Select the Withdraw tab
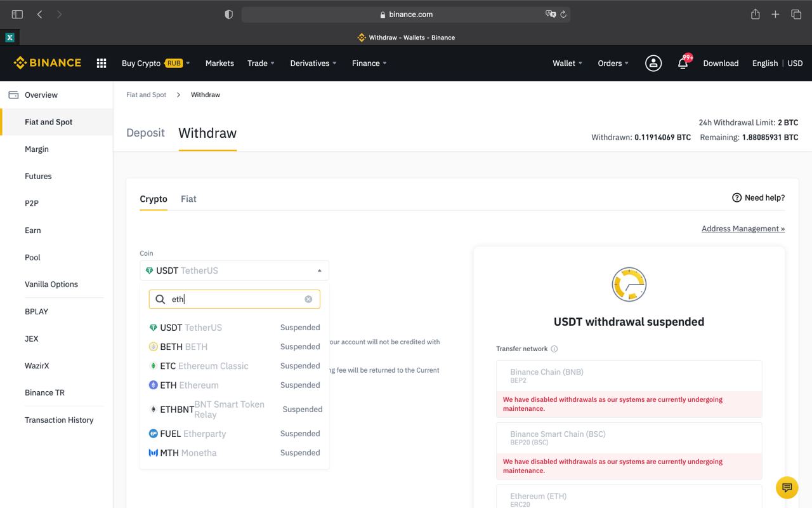This screenshot has width=812, height=508. pyautogui.click(x=207, y=133)
